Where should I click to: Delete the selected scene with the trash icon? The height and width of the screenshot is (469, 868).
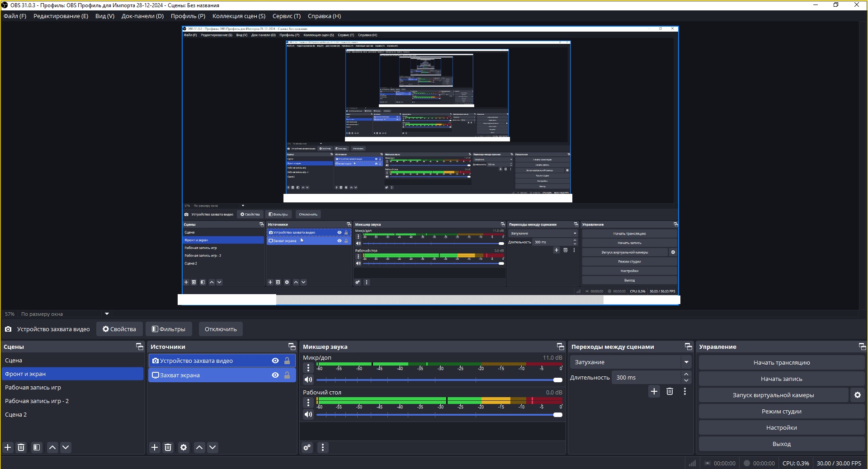pyautogui.click(x=21, y=447)
